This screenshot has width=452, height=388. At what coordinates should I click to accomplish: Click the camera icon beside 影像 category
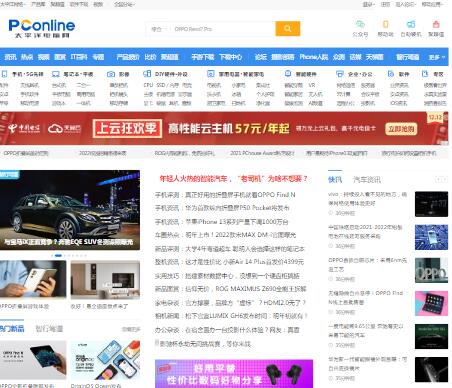(x=111, y=74)
